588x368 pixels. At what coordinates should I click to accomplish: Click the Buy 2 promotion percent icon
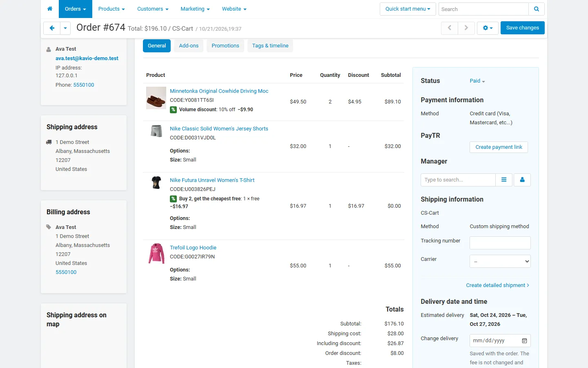click(174, 199)
